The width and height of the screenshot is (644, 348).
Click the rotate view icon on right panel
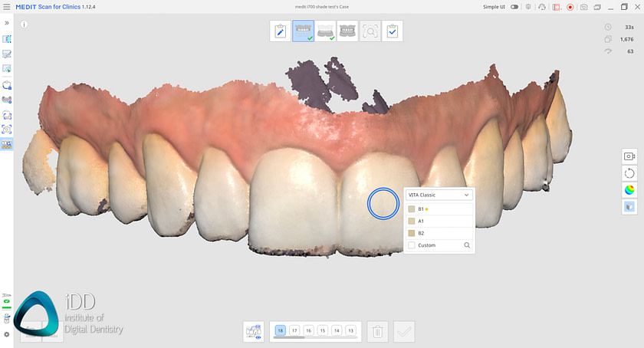(x=630, y=173)
